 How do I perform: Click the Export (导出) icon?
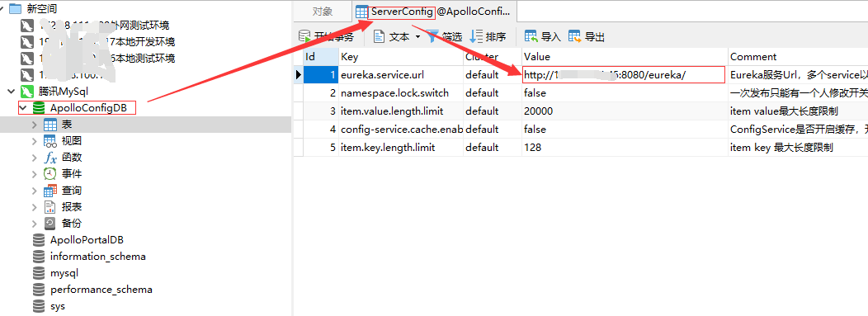click(574, 36)
